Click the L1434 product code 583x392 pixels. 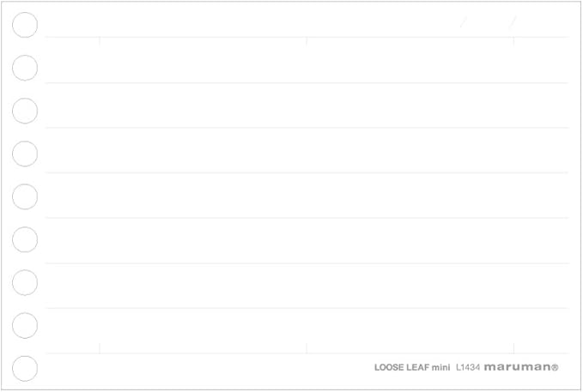point(467,367)
